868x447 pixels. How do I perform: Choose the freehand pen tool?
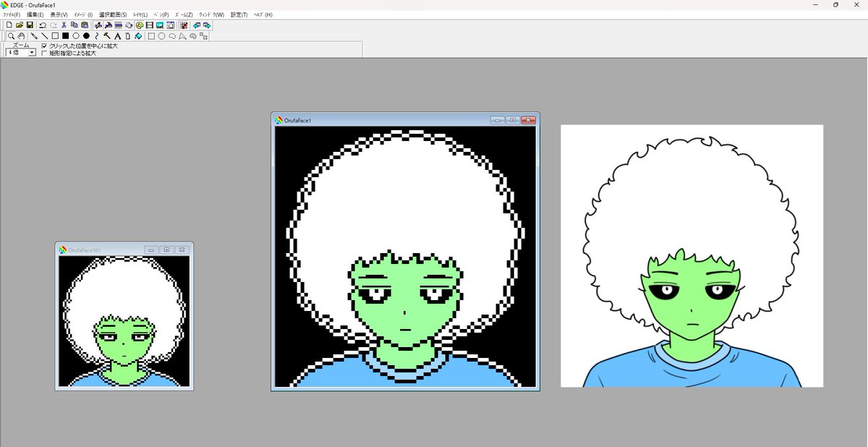pyautogui.click(x=34, y=36)
